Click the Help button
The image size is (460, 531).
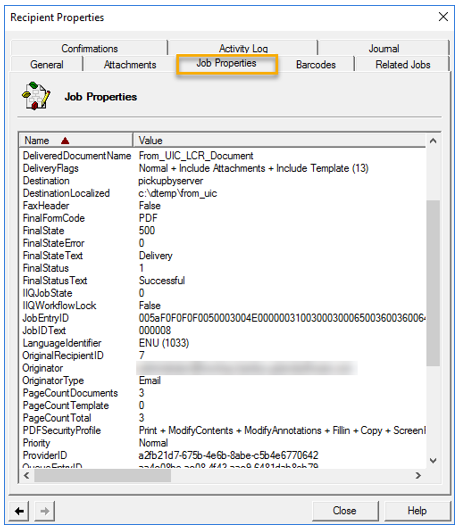417,511
